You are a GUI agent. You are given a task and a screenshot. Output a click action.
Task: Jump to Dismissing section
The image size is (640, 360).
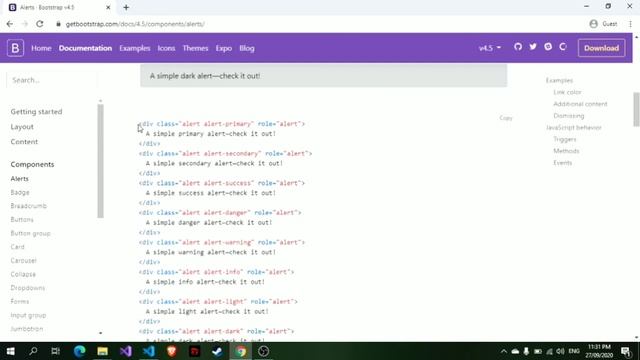pos(569,116)
